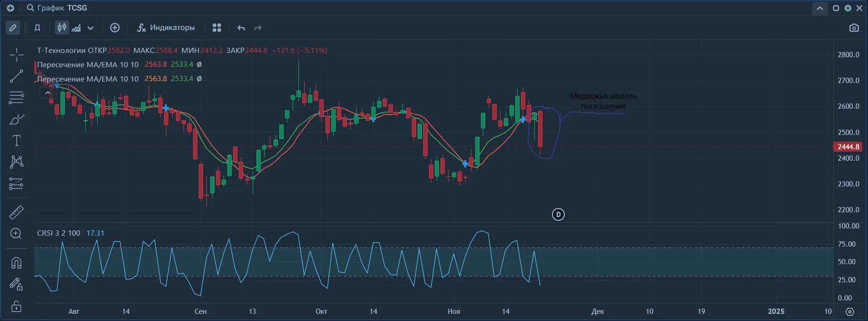Select the ruler measure tool

tap(16, 212)
